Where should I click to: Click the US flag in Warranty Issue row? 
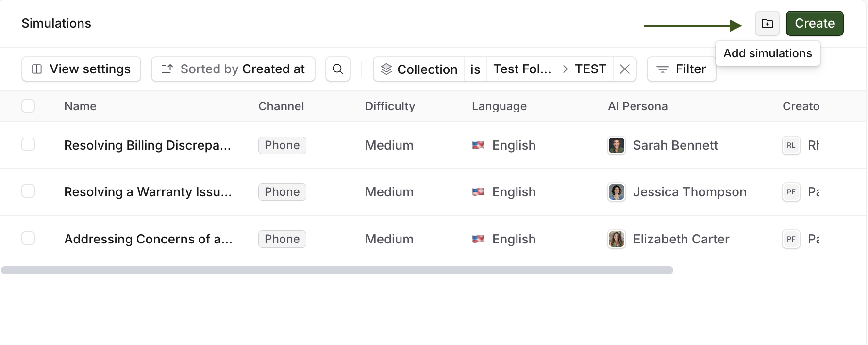click(478, 192)
